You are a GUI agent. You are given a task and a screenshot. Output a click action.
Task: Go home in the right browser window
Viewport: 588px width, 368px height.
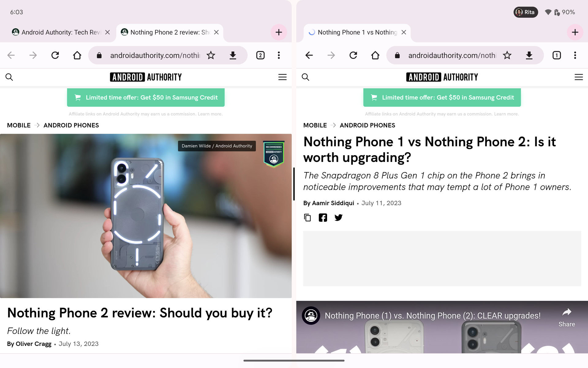375,55
